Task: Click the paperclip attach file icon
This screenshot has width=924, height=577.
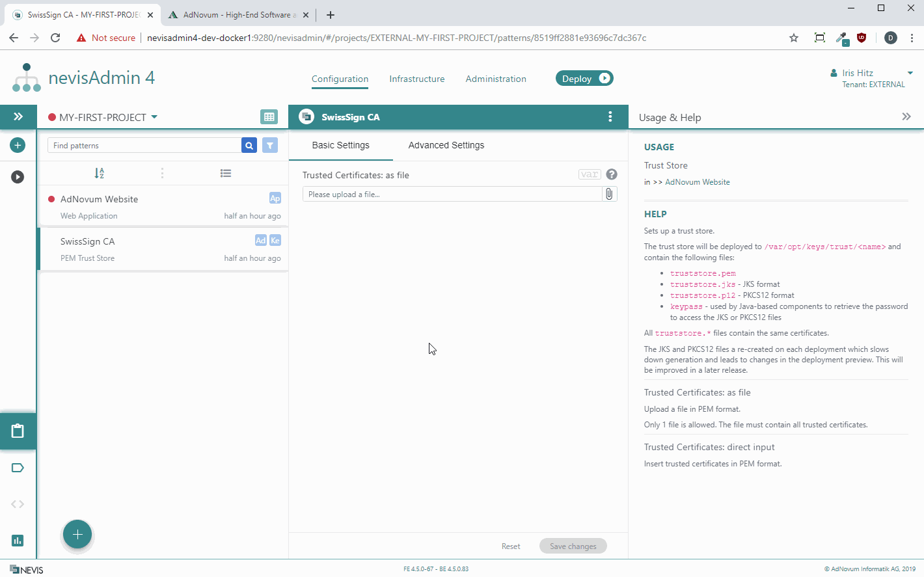Action: [x=609, y=194]
